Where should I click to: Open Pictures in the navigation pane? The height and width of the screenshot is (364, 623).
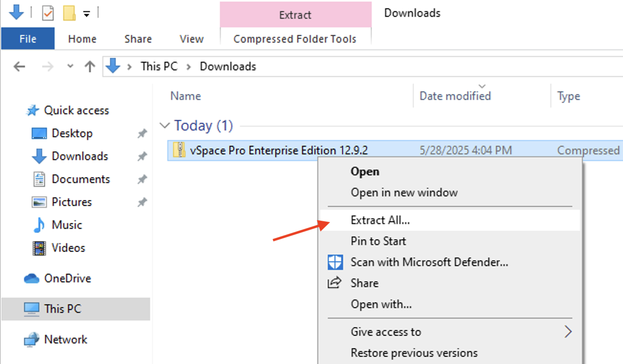click(72, 202)
